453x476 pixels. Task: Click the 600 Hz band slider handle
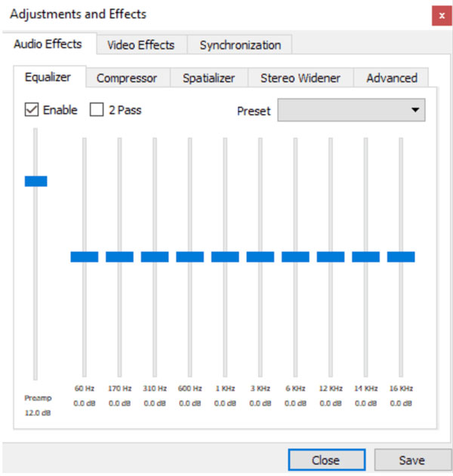[x=190, y=256]
